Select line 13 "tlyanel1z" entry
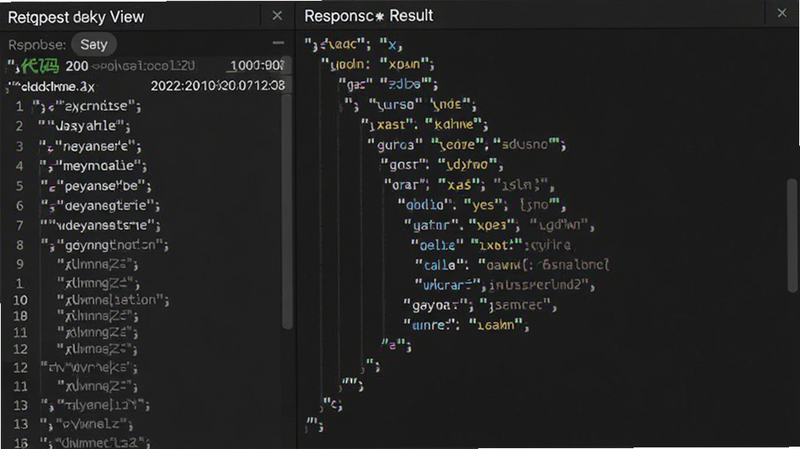The height and width of the screenshot is (449, 800). [x=95, y=405]
